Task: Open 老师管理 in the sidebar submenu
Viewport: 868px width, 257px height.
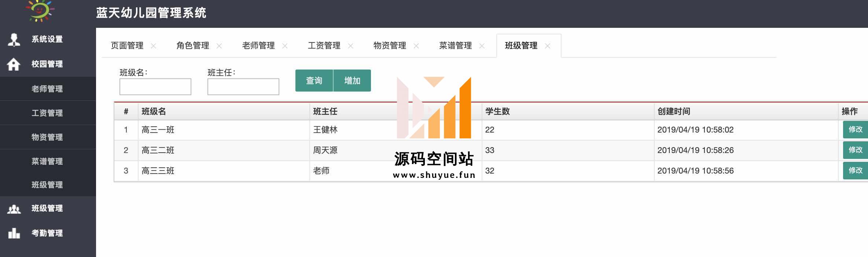Action: point(48,89)
